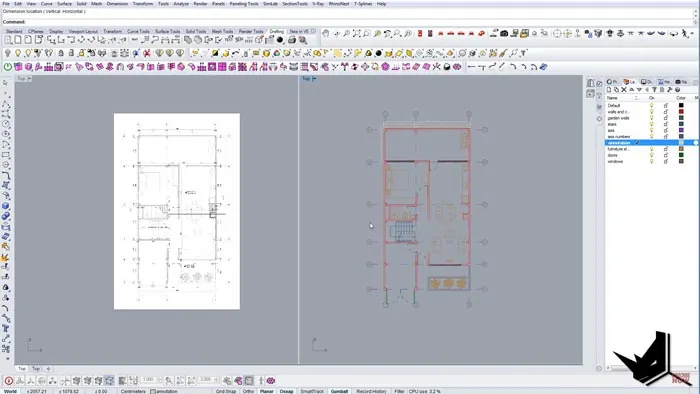
Task: Click World coordinate system in status bar
Action: coord(10,391)
